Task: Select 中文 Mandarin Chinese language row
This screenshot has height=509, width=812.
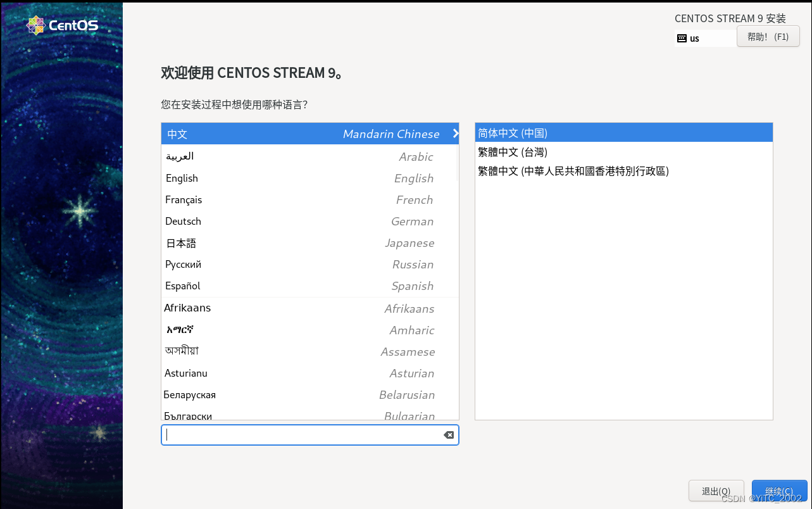Action: point(310,134)
